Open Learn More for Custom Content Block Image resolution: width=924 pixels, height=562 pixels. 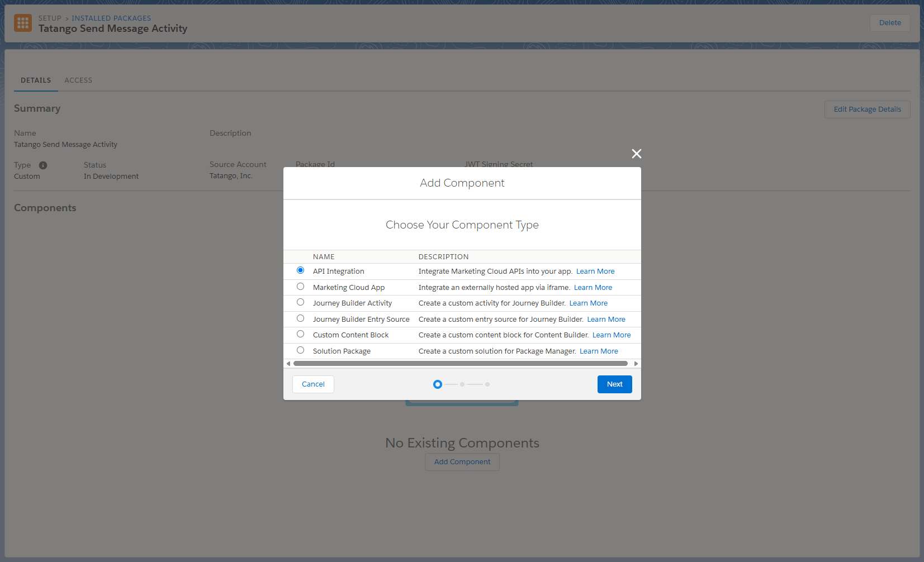coord(612,335)
